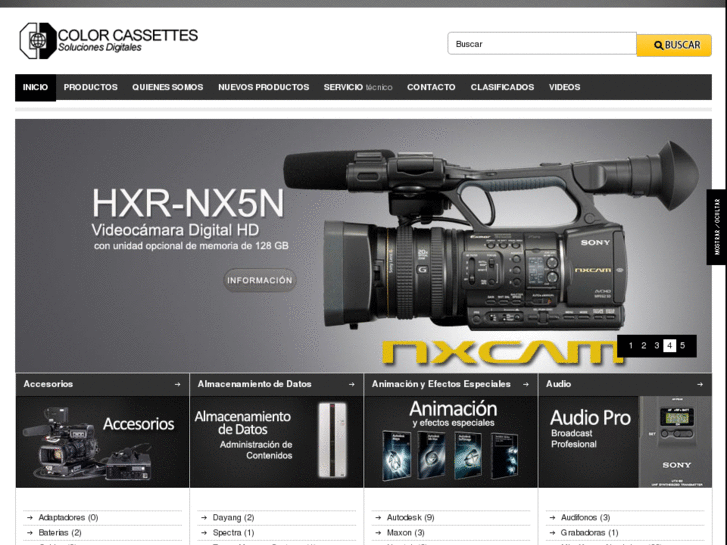Open the Maxon (3) link

tap(405, 533)
